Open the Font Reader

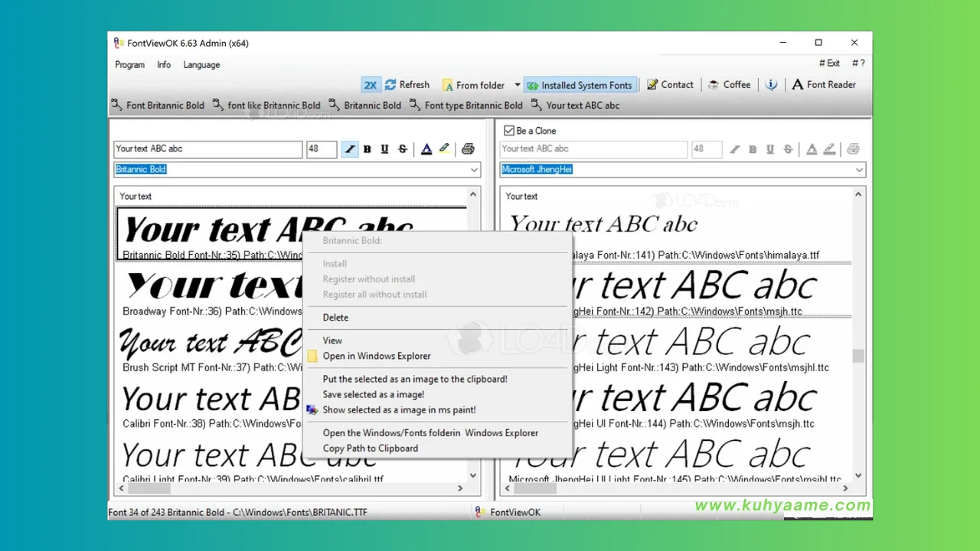[x=824, y=85]
